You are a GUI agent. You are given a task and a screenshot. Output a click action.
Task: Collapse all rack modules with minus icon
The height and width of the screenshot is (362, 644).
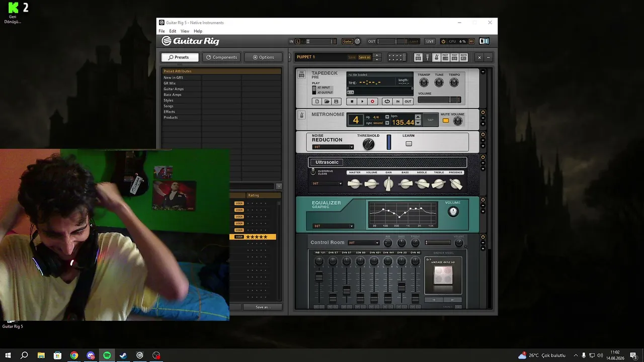pos(488,57)
